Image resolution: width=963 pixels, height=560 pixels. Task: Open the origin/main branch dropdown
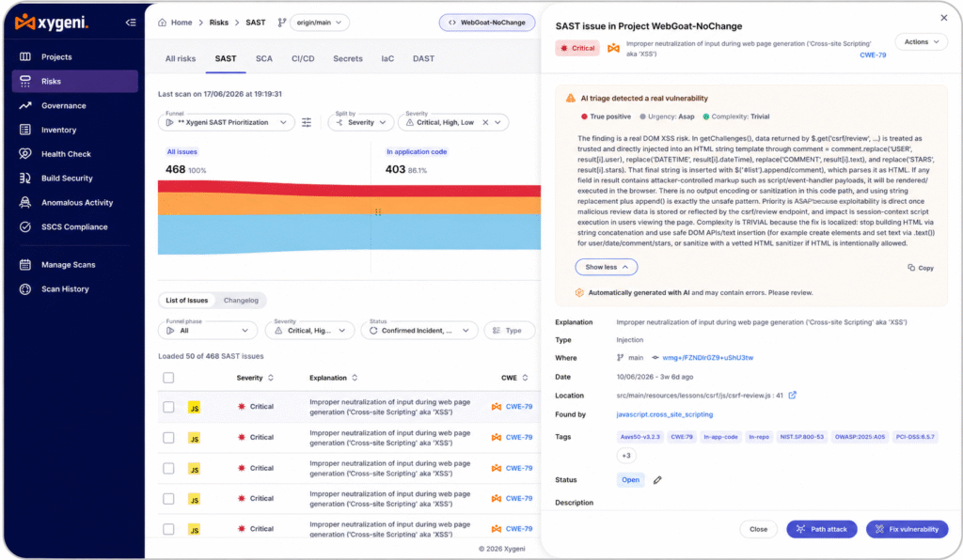click(x=320, y=23)
